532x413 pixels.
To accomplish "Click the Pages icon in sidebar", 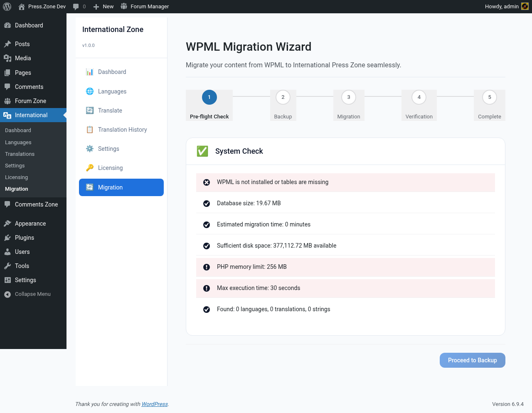I will click(7, 73).
